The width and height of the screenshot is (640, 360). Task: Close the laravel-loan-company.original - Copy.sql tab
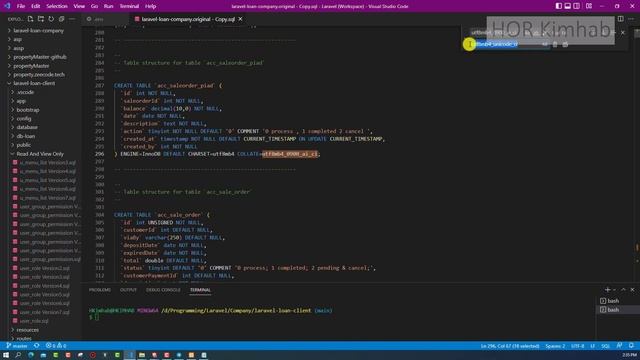click(x=240, y=19)
